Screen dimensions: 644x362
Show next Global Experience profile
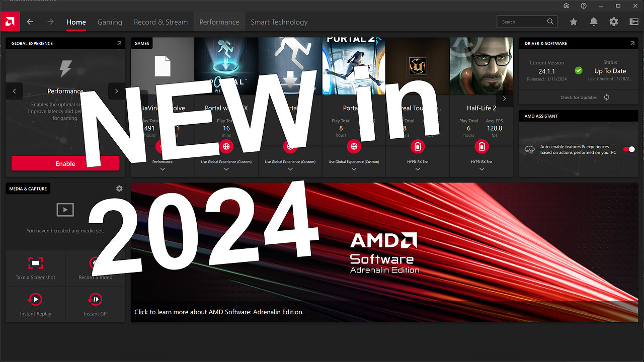pyautogui.click(x=117, y=91)
